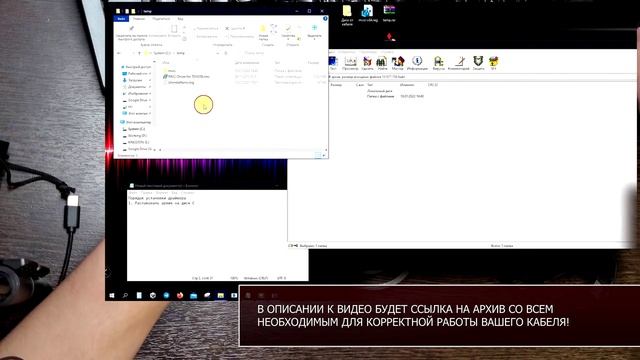Click the Refresh button beside Explorer address bar
The image size is (640, 360).
pos(226,53)
